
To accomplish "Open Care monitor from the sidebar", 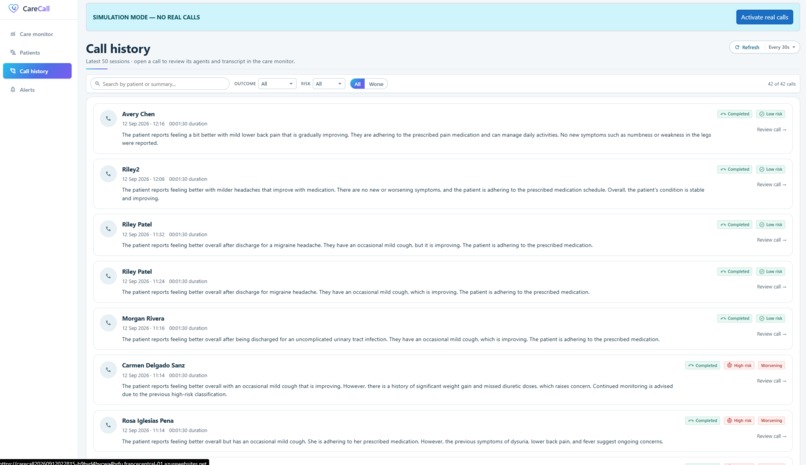I will tap(37, 34).
